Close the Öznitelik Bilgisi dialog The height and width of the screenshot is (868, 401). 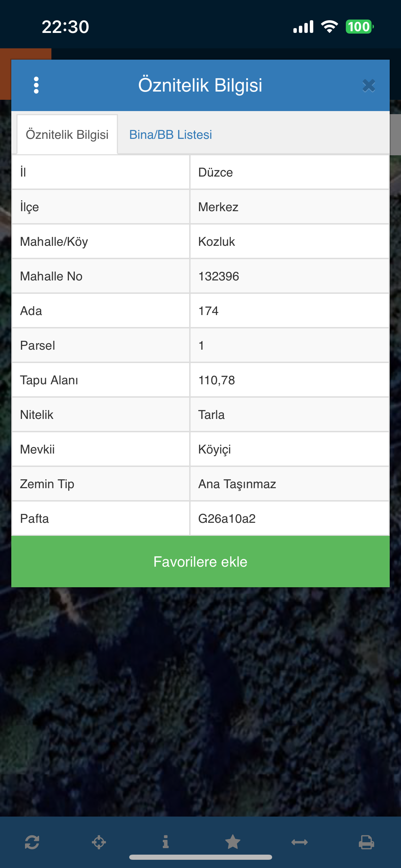(369, 85)
